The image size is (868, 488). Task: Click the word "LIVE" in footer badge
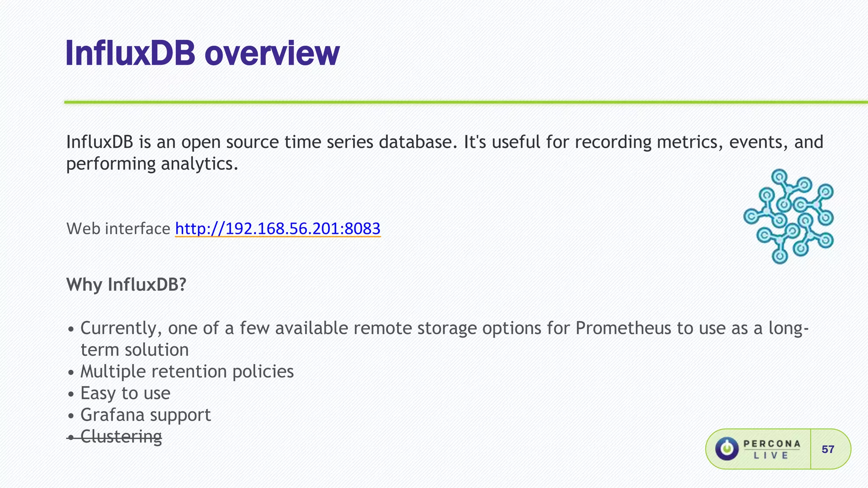tap(771, 456)
